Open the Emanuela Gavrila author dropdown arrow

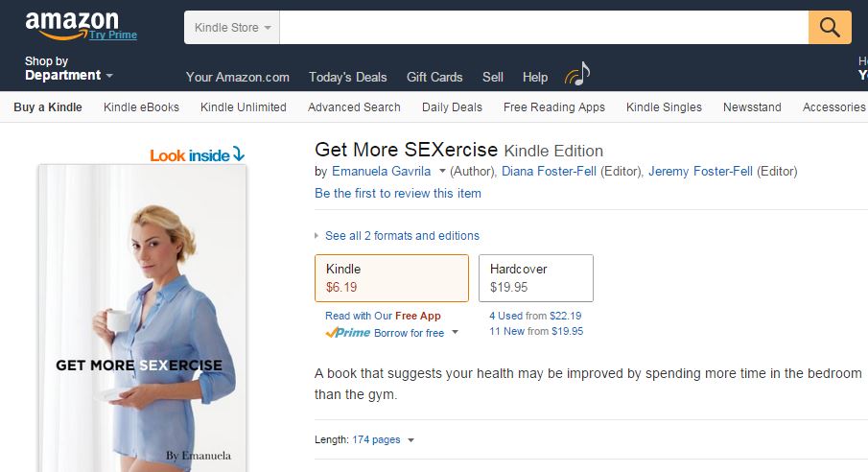point(442,172)
